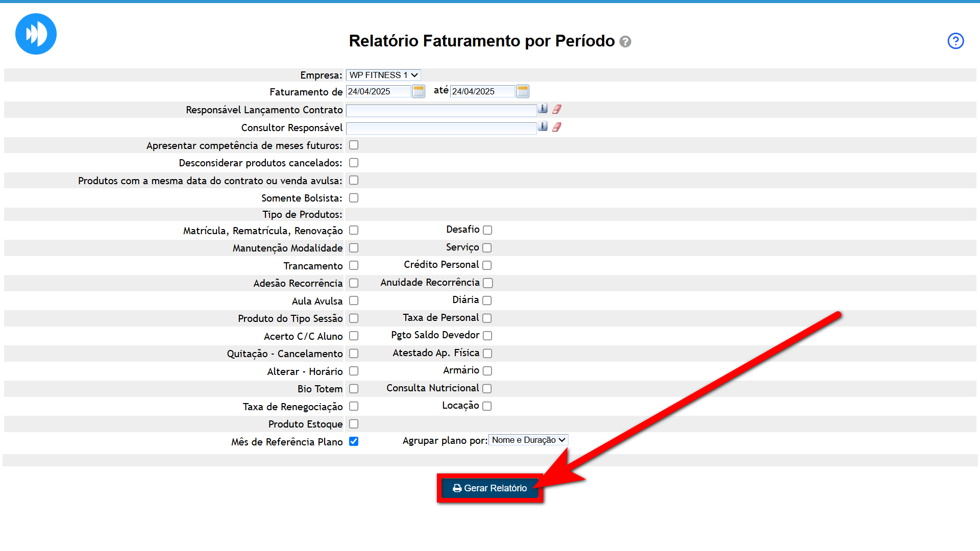Click the Faturamento de date field
Viewport: 980px width, 551px height.
coord(378,91)
